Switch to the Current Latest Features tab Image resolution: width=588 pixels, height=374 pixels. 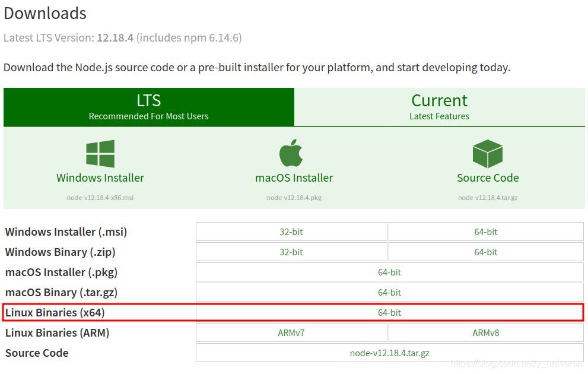[440, 107]
